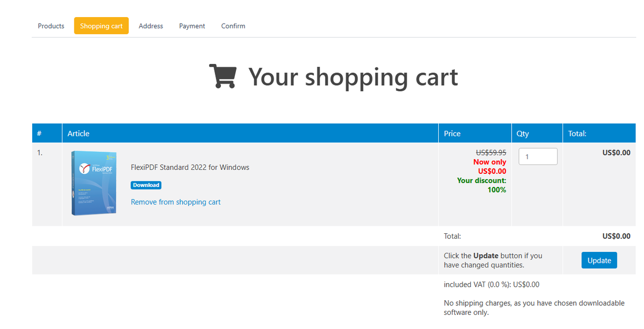
Task: Go to the Address step tab
Action: pyautogui.click(x=151, y=26)
